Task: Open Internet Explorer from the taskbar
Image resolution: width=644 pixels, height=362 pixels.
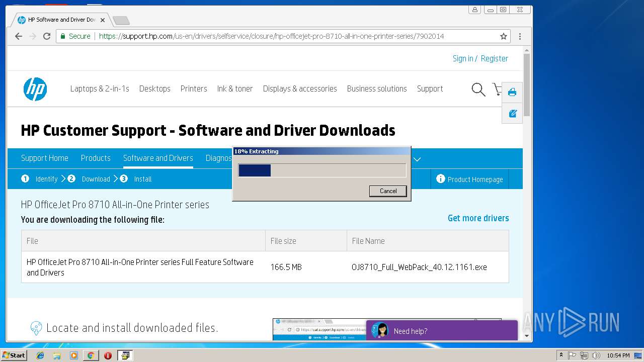Action: pyautogui.click(x=40, y=355)
